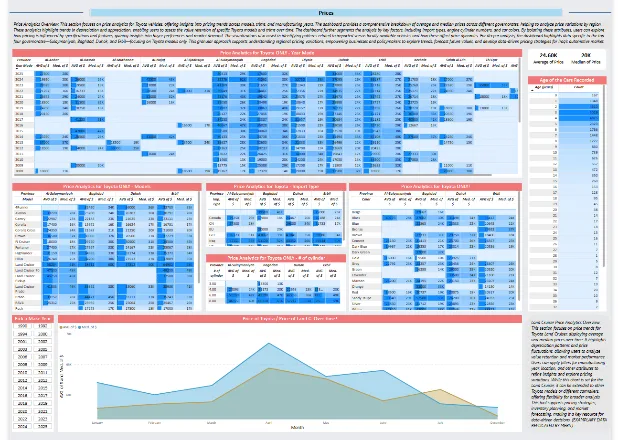Screen dimensions: 618x440
Task: Click the Blue row in Color table
Action: tap(433, 223)
